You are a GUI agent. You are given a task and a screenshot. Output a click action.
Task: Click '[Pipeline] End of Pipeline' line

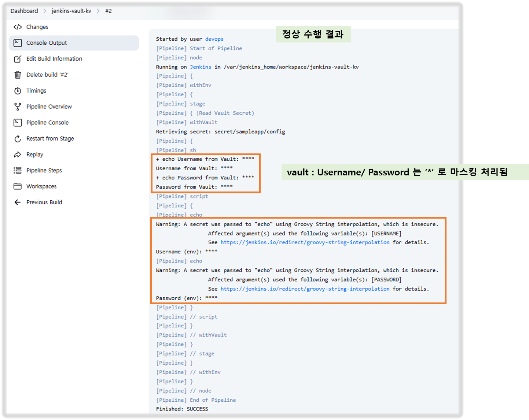click(196, 400)
